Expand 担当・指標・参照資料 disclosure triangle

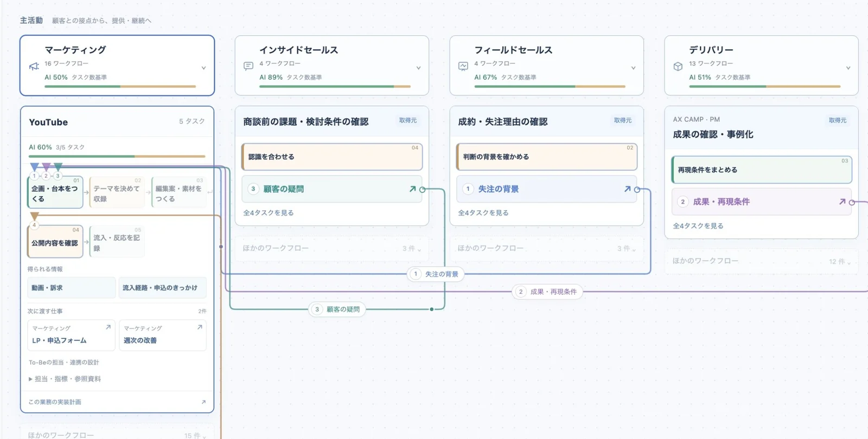[30, 379]
